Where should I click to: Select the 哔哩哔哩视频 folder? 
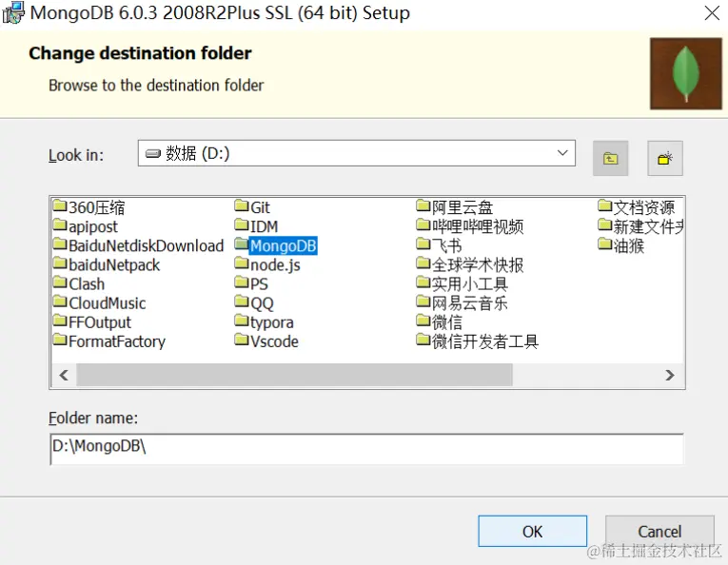(x=470, y=226)
